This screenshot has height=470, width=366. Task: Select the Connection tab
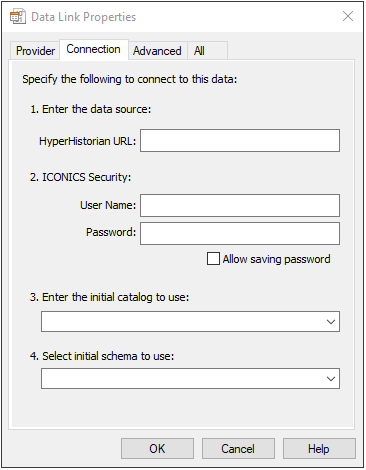pyautogui.click(x=94, y=49)
